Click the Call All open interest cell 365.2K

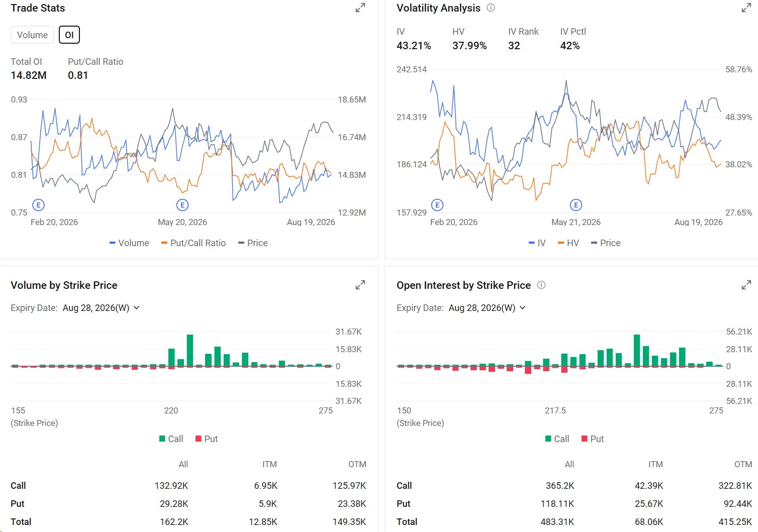click(x=560, y=486)
